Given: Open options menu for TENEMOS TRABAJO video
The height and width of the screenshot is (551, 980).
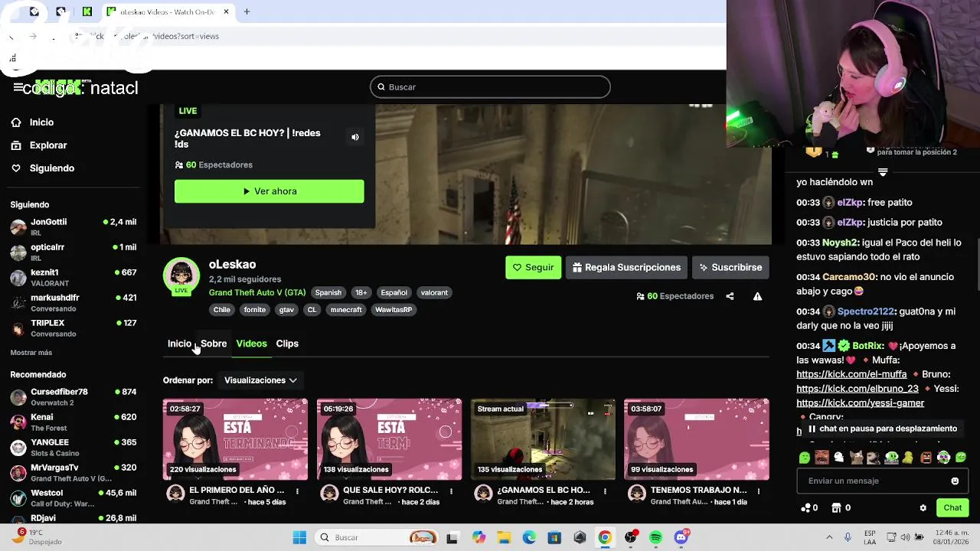Looking at the screenshot, I should click(x=759, y=491).
